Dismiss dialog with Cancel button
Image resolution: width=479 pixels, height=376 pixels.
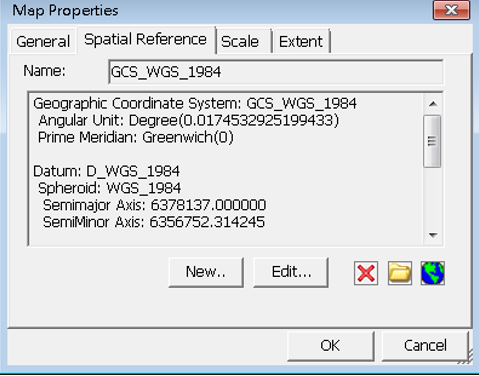point(425,346)
